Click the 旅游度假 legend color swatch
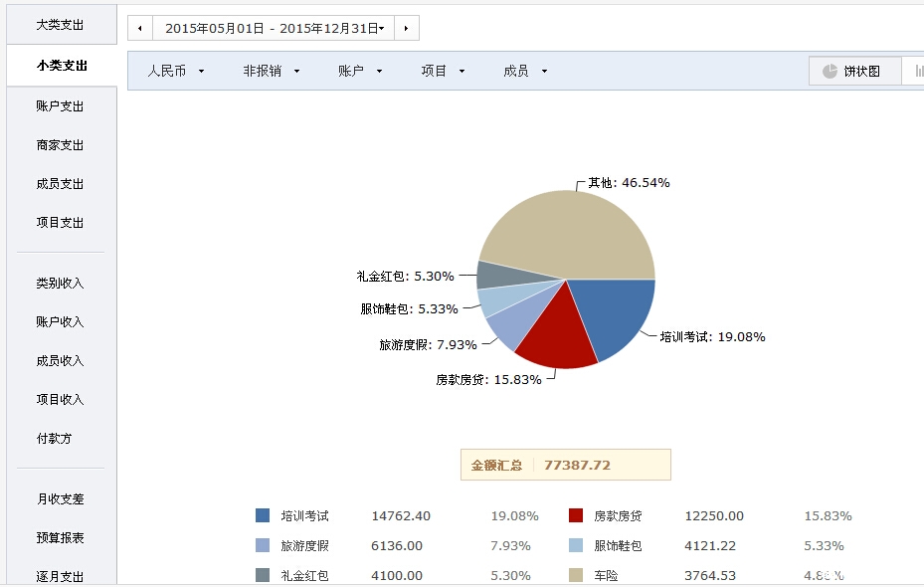Image resolution: width=924 pixels, height=587 pixels. pyautogui.click(x=263, y=546)
